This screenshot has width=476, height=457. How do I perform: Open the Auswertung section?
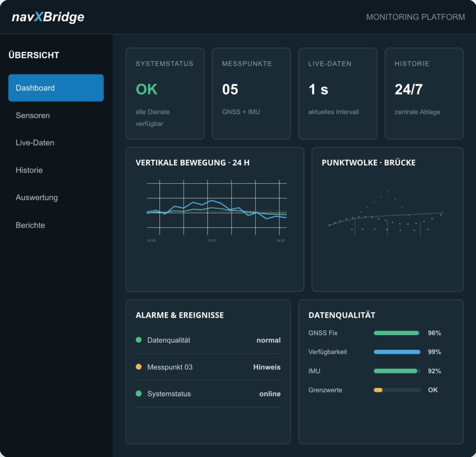coord(37,197)
